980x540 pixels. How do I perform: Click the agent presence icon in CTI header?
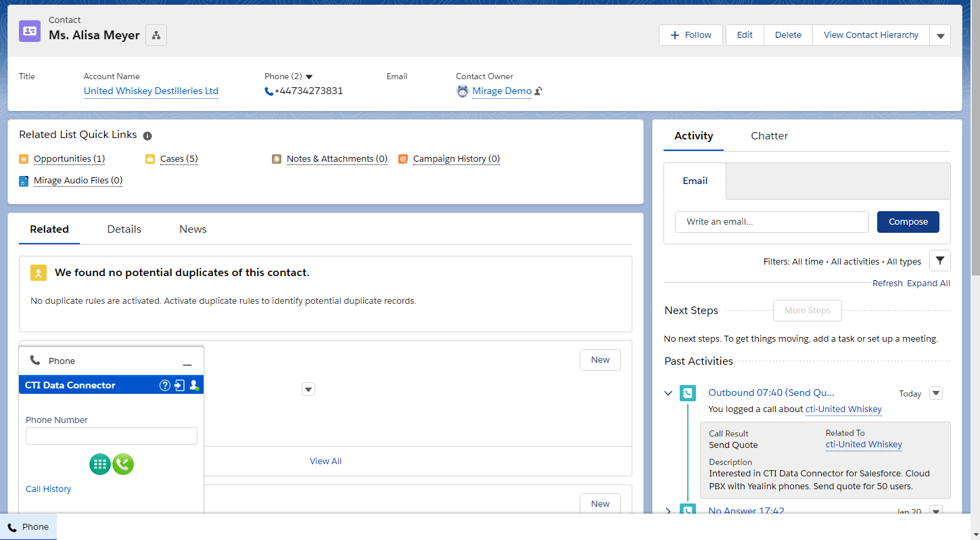point(194,385)
